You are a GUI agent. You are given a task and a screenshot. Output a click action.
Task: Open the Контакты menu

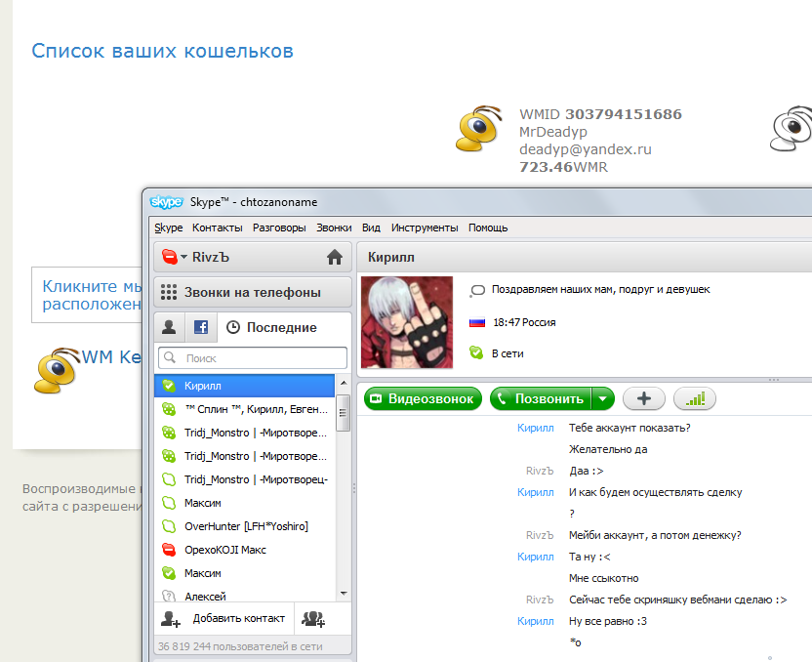(x=217, y=228)
